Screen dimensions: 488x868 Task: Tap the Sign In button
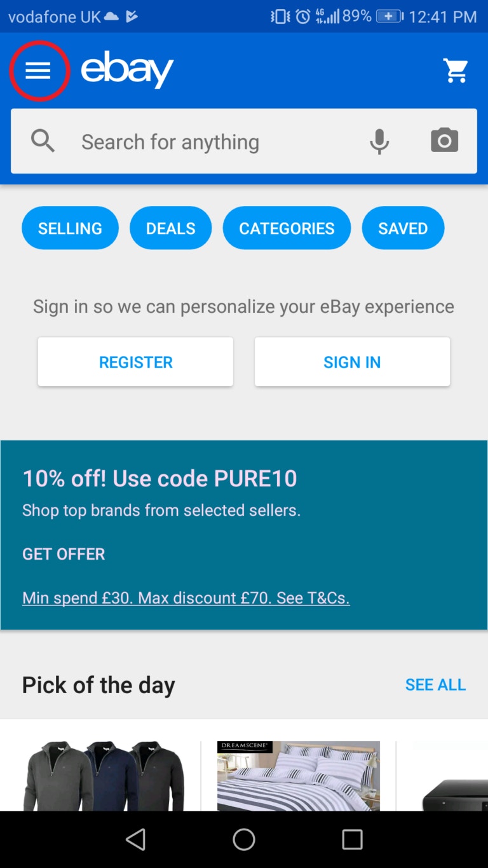coord(352,362)
